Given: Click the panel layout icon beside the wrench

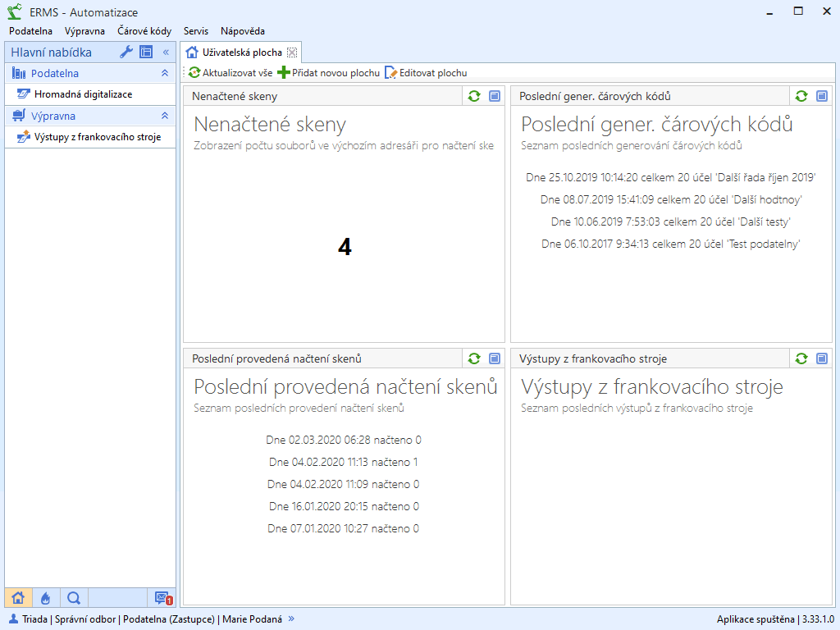Looking at the screenshot, I should click(146, 52).
